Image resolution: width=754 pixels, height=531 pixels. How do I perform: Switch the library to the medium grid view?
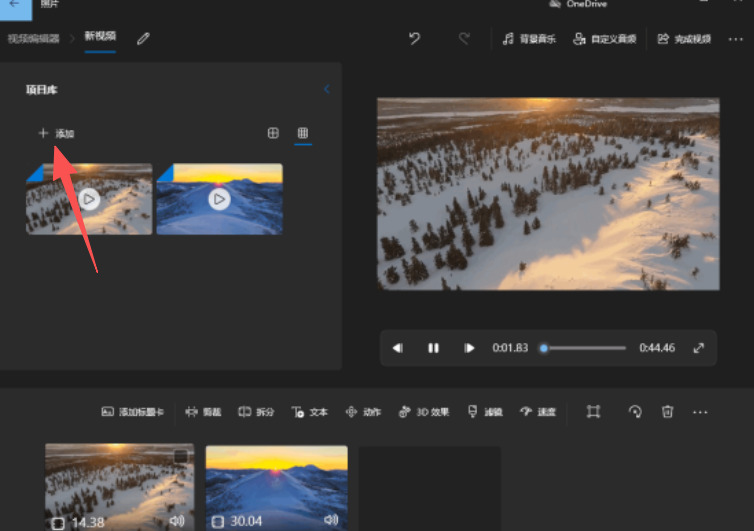point(273,133)
